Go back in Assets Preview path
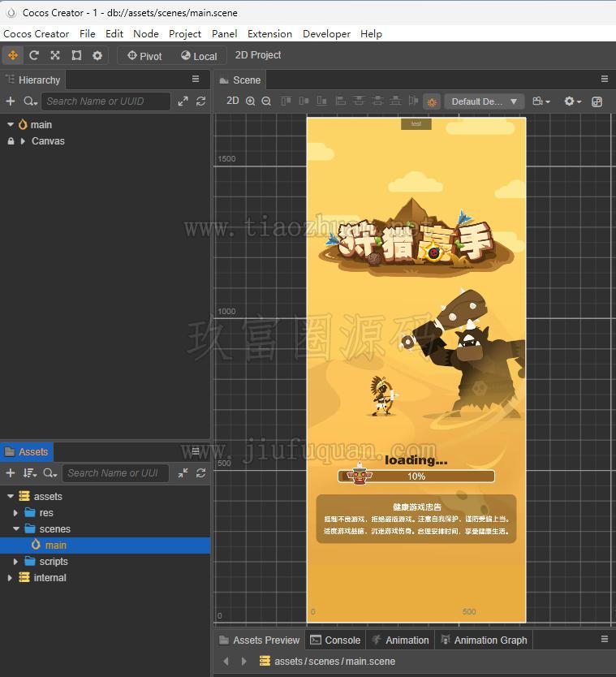The height and width of the screenshot is (677, 616). pyautogui.click(x=226, y=661)
